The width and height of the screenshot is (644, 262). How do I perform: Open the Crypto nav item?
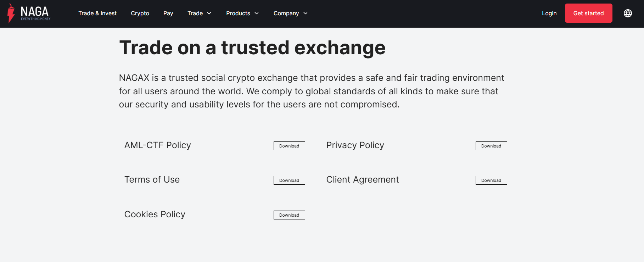point(140,13)
